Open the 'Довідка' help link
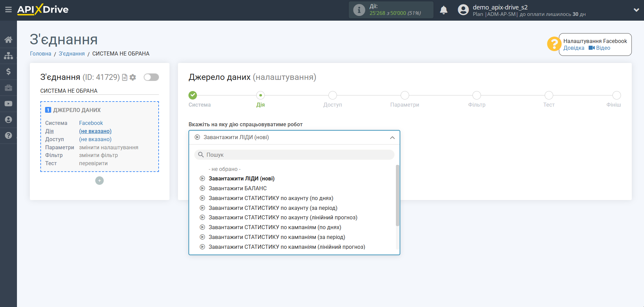 [573, 48]
